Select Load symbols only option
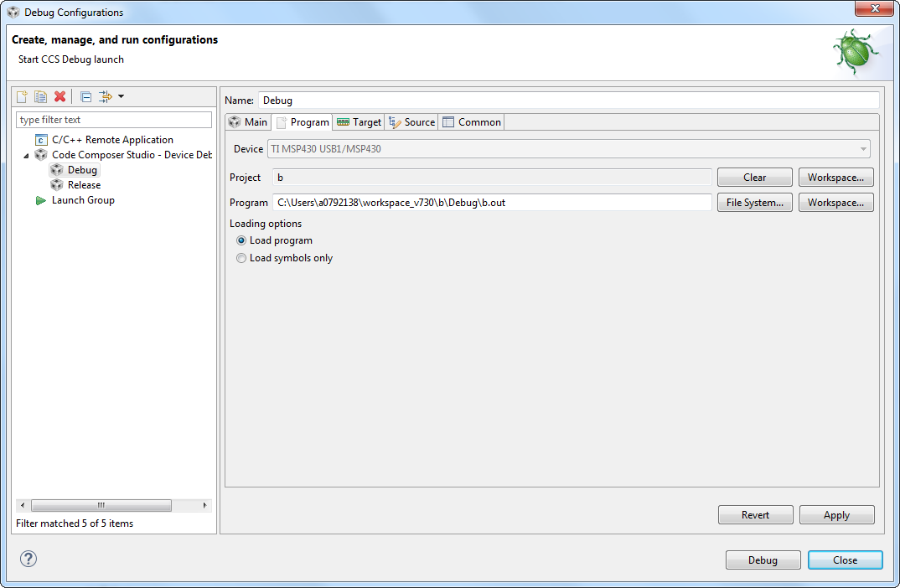The image size is (900, 588). coord(241,258)
